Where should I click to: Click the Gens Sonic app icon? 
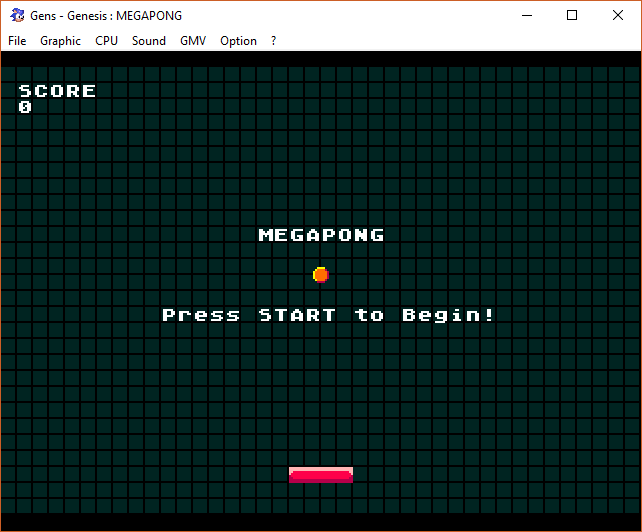[x=17, y=16]
